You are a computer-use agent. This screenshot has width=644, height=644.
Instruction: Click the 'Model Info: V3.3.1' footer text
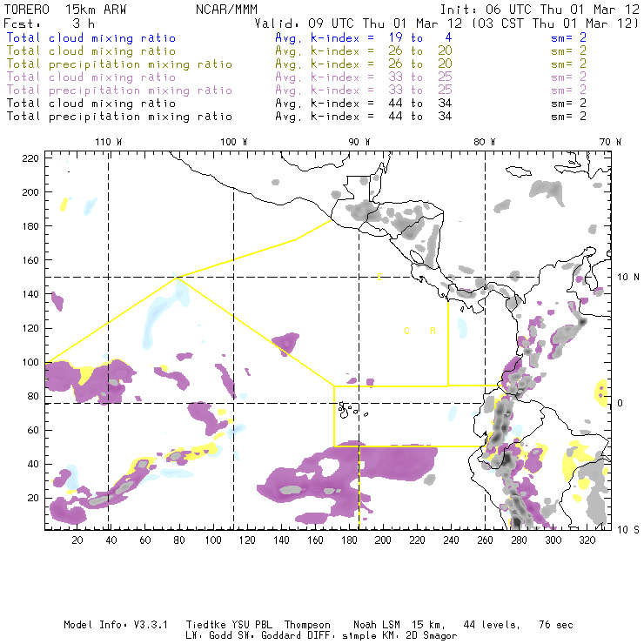click(116, 625)
